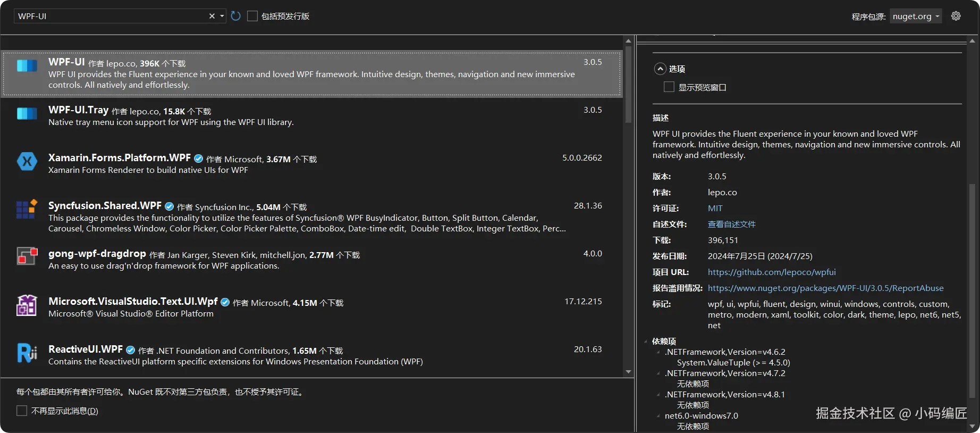Select the ReactiveUI.WPF package title

86,349
